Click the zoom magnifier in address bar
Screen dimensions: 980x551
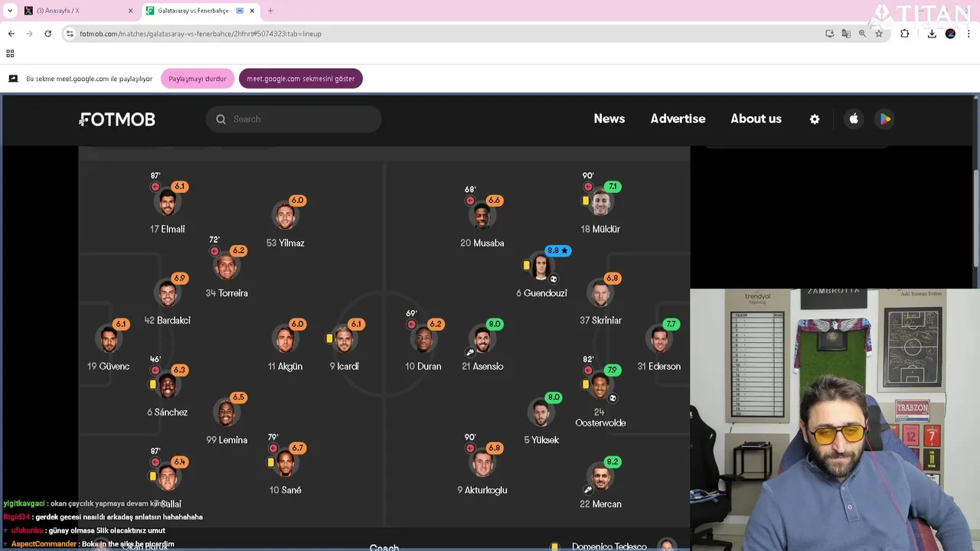(862, 34)
